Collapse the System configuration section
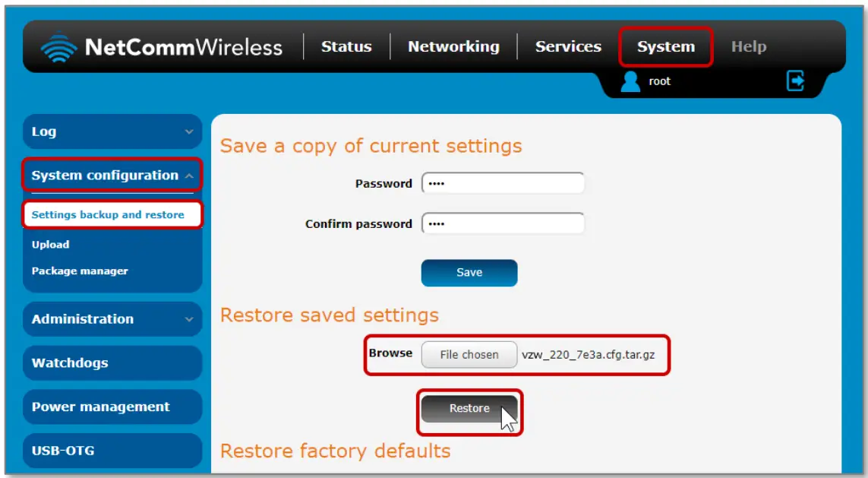 [112, 176]
